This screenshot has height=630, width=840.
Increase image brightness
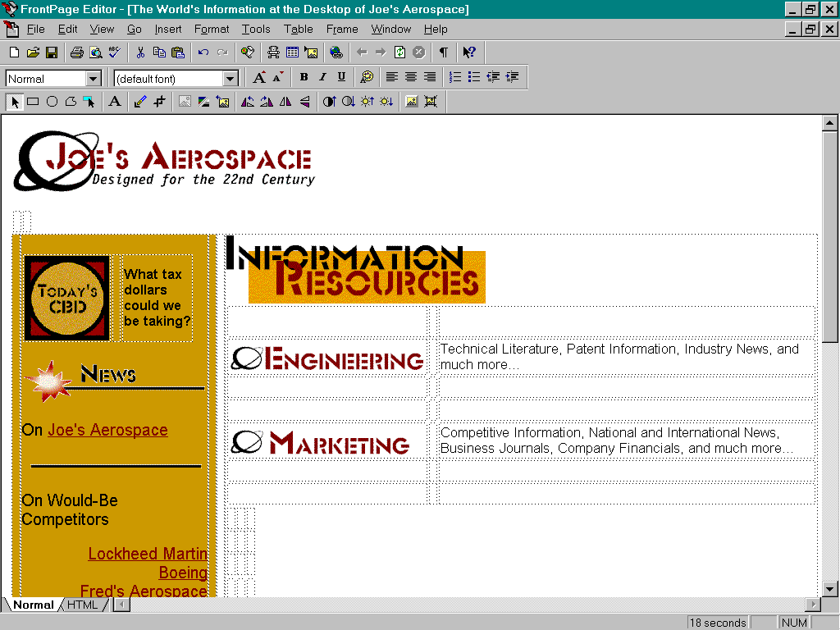367,101
